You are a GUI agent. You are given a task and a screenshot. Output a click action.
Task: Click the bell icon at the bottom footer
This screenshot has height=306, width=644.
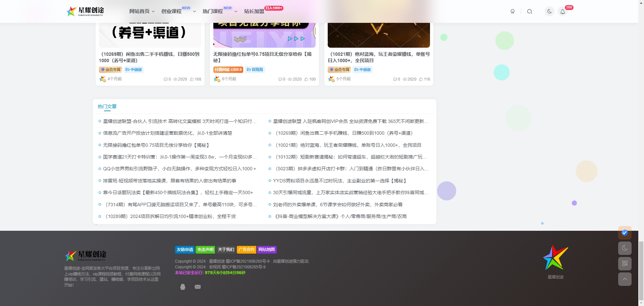[x=183, y=287]
